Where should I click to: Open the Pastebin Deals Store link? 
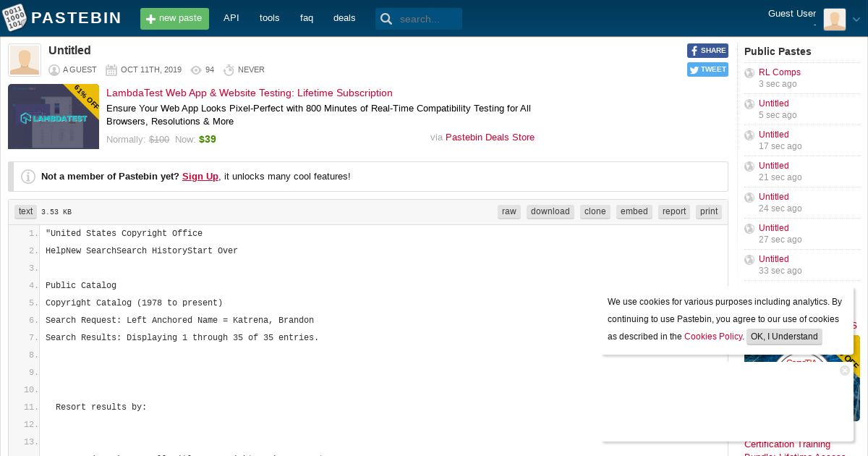pos(490,138)
